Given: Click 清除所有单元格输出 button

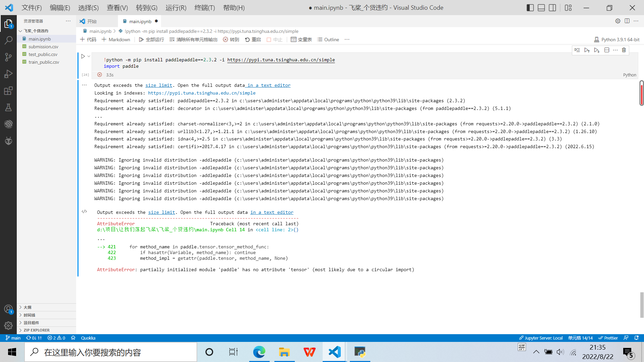Looking at the screenshot, I should [x=194, y=40].
